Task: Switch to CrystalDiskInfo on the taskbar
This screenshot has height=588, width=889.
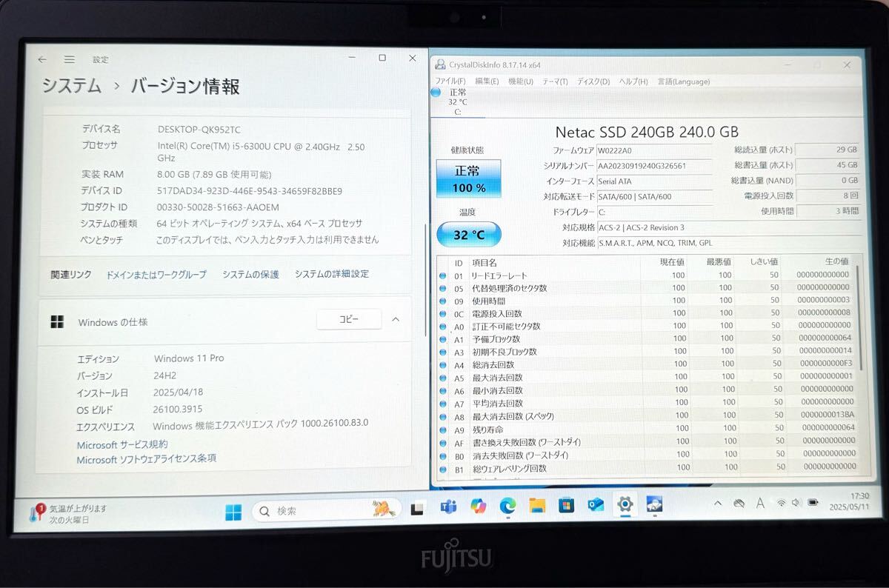Action: coord(654,504)
